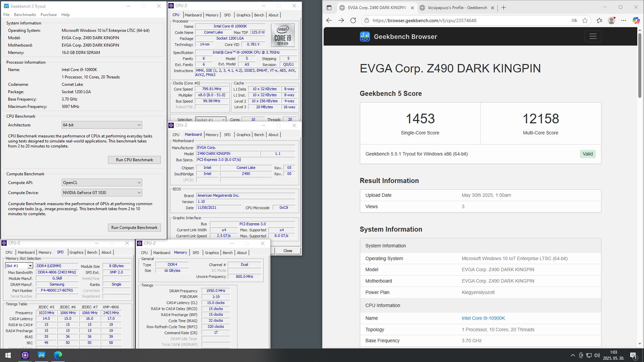The image size is (644, 362).
Task: Click the F4-4800C17-8GTRS part number
Action: pyautogui.click(x=57, y=291)
